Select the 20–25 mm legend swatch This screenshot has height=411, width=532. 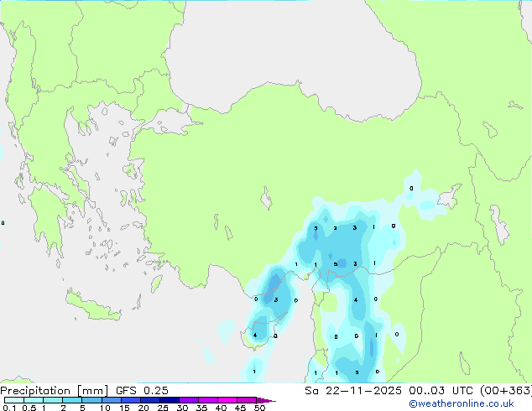[149, 400]
